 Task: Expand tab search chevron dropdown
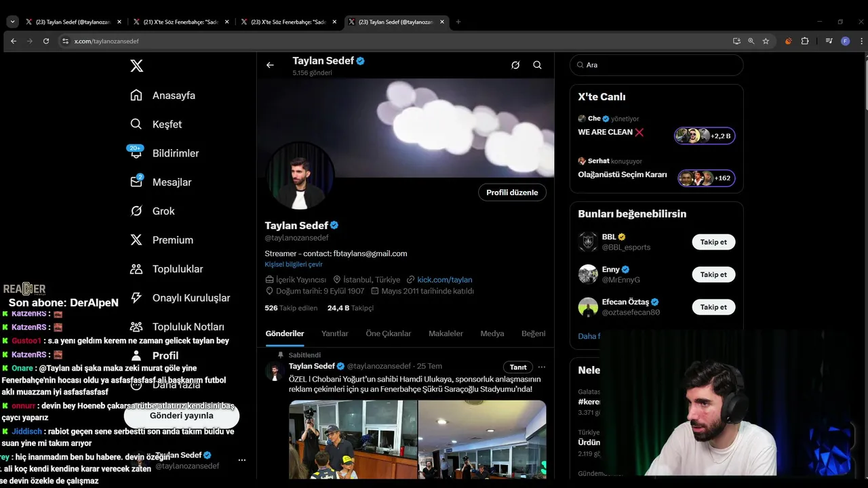click(12, 22)
